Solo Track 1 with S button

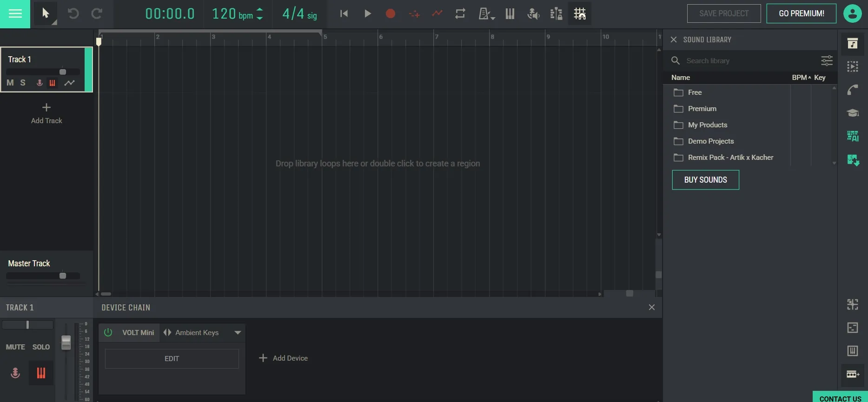[23, 83]
